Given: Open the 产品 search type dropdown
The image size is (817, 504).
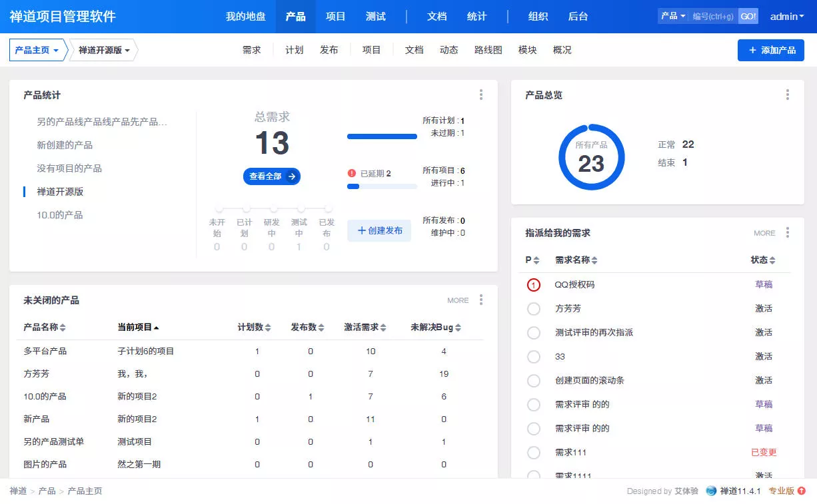Looking at the screenshot, I should (673, 16).
